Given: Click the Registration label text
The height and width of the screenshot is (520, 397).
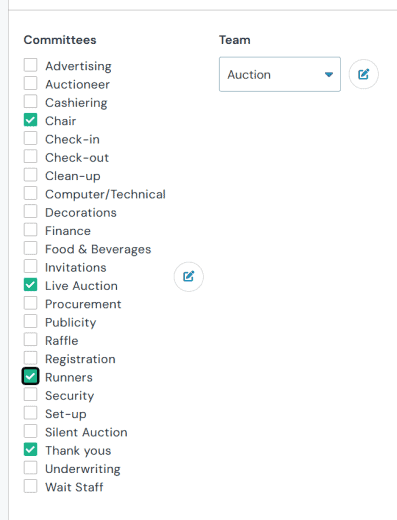Looking at the screenshot, I should (x=80, y=359).
